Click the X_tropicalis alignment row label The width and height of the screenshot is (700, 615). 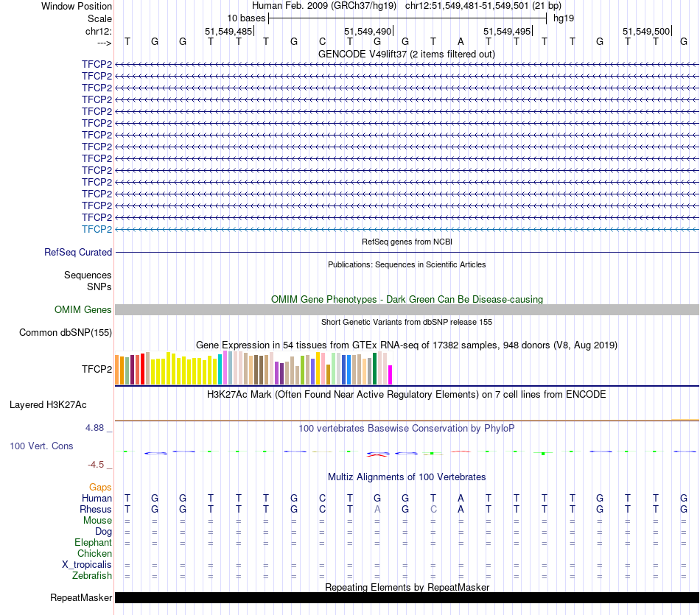click(87, 565)
